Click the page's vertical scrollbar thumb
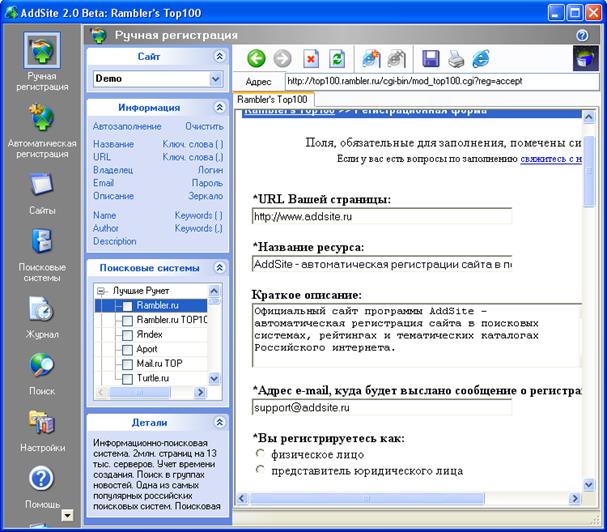Image resolution: width=607 pixels, height=532 pixels. click(588, 171)
